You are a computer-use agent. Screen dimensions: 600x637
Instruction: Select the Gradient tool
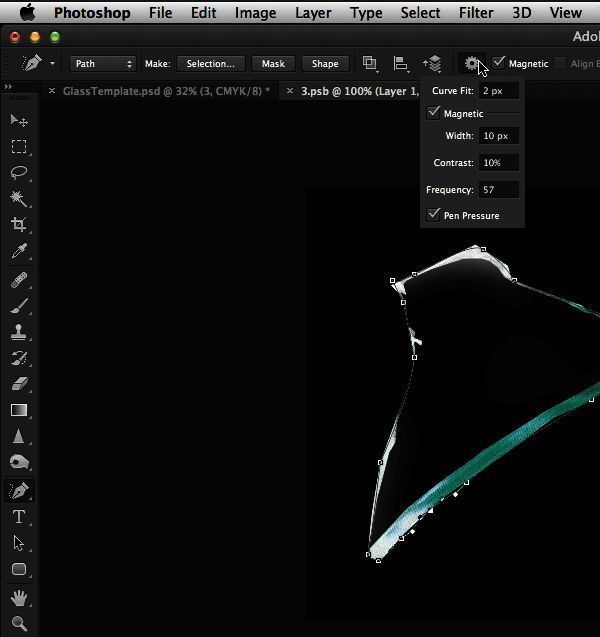[19, 410]
